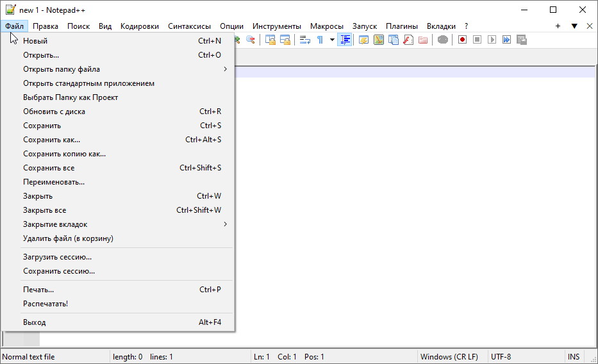Select 'Переименовать...' menu entry
This screenshot has width=598, height=364.
[118, 182]
